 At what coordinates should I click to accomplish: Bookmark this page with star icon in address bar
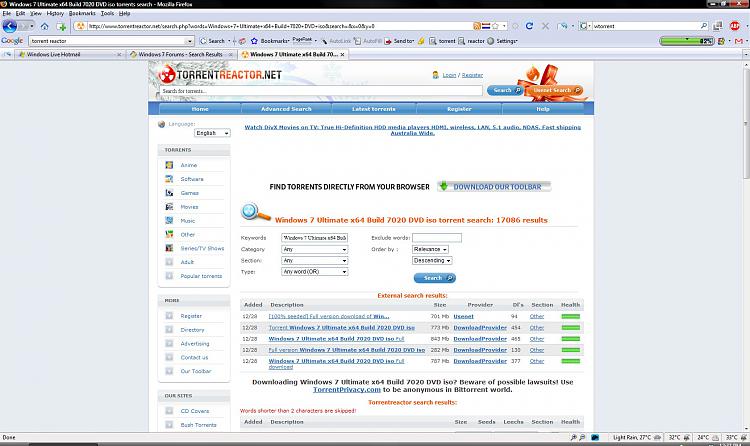[x=495, y=26]
